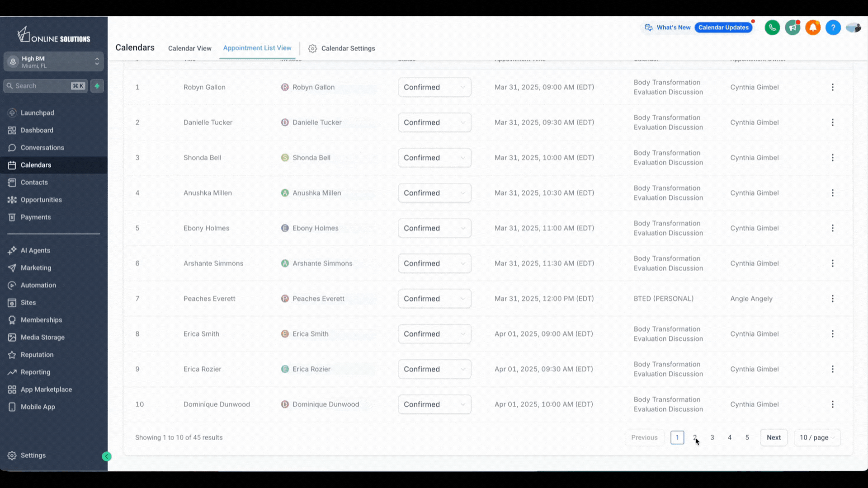Open row actions menu for Danielle Tucker
868x488 pixels.
point(832,122)
